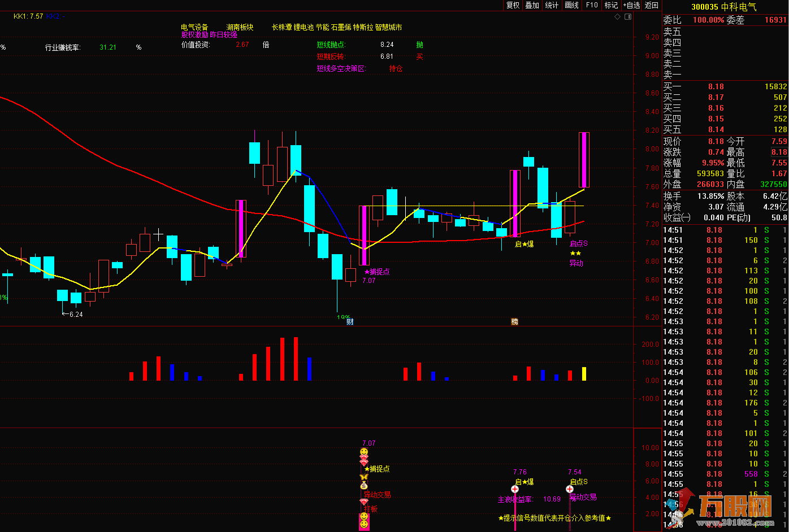Click the 换手 value 13.85%
This screenshot has width=789, height=532.
click(x=710, y=196)
